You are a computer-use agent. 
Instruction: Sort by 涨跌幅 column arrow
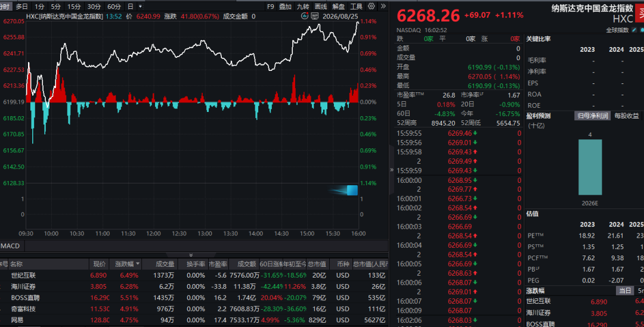tap(138, 264)
